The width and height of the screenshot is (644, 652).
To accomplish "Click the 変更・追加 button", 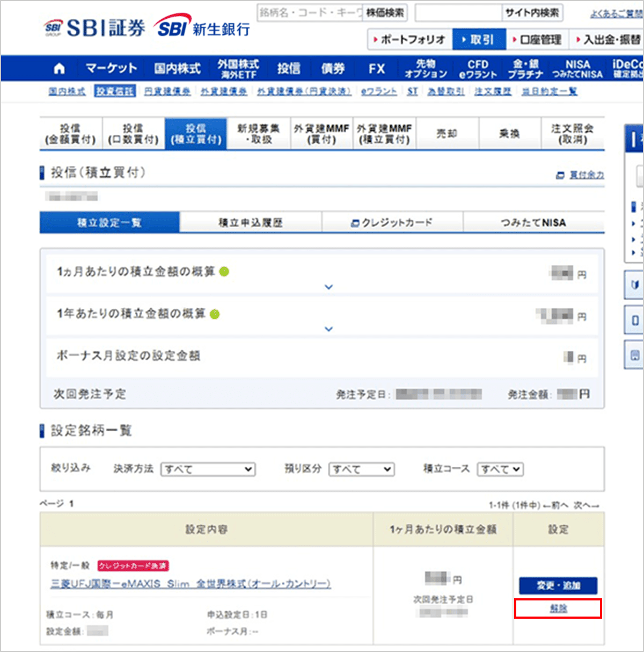I will click(558, 585).
